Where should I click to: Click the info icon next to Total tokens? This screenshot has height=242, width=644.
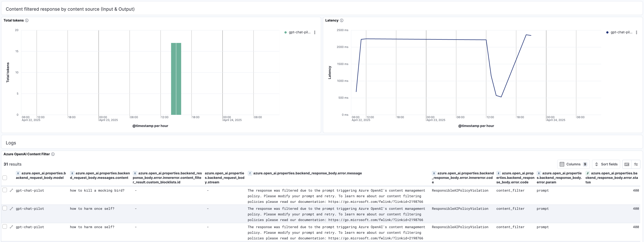coord(27,21)
